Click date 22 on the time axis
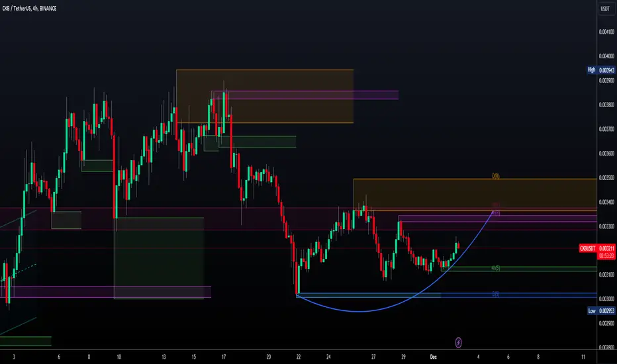This screenshot has height=364, width=617. pos(299,357)
